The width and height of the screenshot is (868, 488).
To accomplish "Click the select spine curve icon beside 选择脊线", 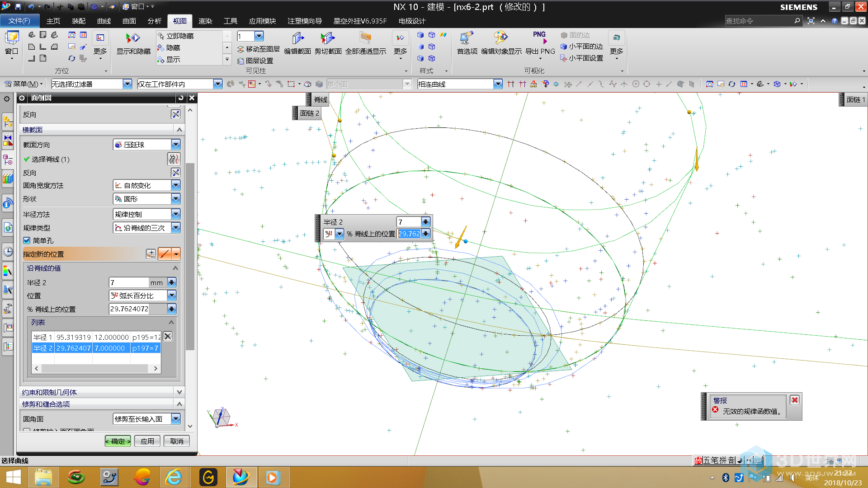I will click(174, 159).
